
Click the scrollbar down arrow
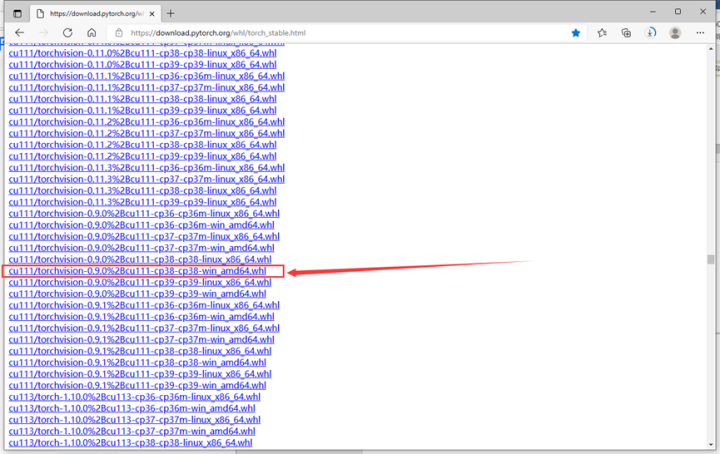(x=711, y=444)
